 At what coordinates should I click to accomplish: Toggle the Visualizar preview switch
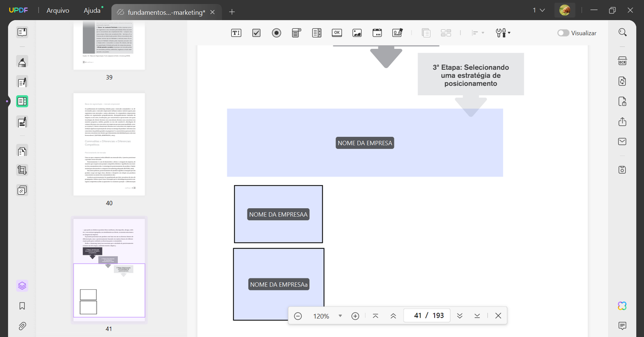[563, 33]
